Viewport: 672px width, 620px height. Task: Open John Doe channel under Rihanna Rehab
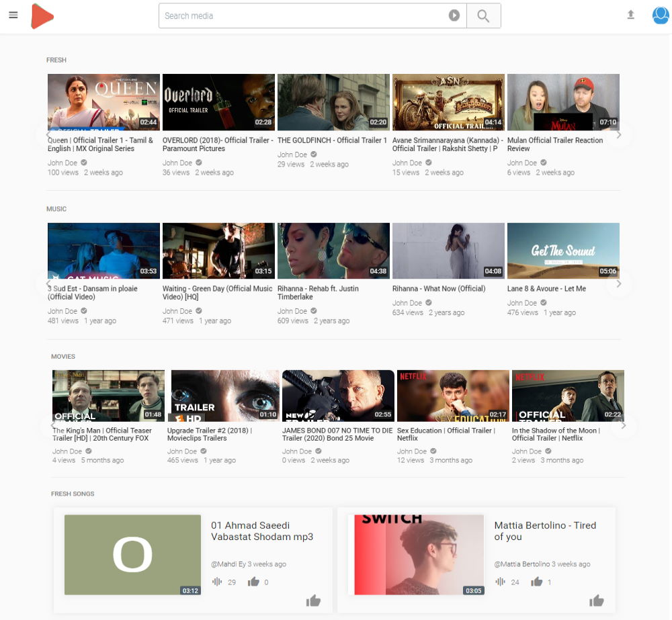point(292,311)
